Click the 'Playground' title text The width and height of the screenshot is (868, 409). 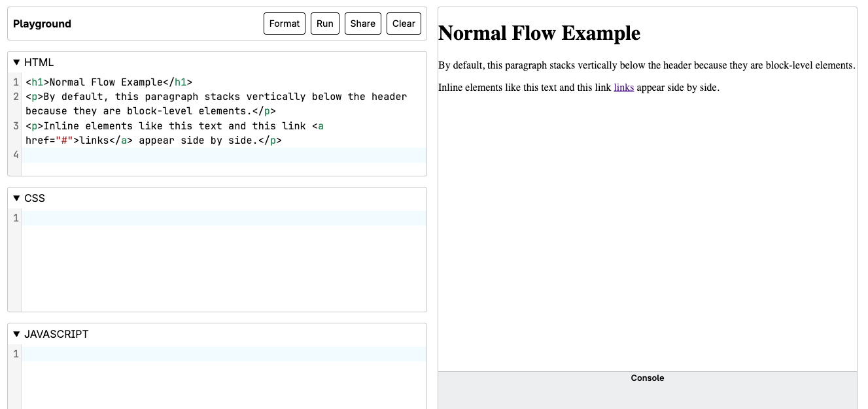point(42,24)
